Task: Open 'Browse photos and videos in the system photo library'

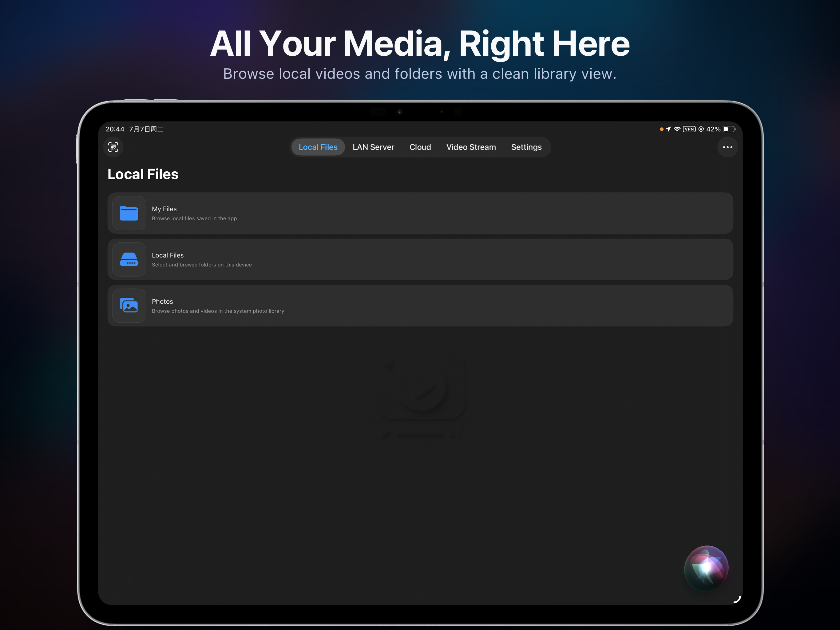Action: 420,305
